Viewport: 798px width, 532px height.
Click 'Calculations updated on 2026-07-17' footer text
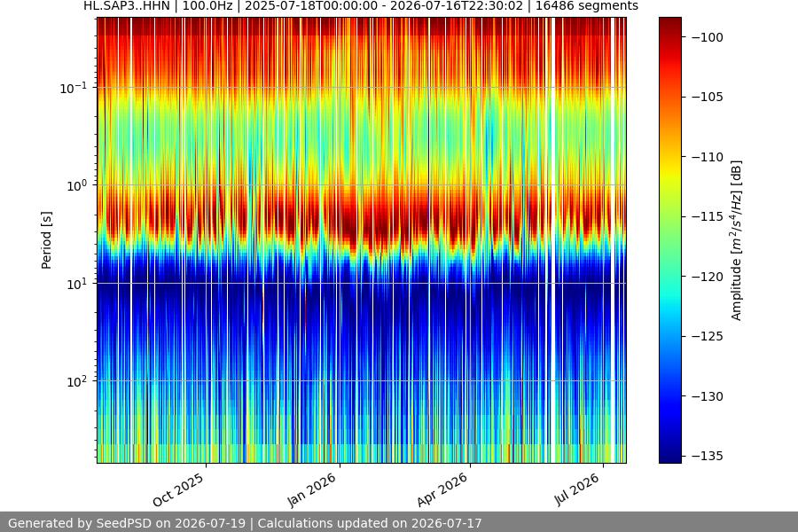(x=370, y=523)
